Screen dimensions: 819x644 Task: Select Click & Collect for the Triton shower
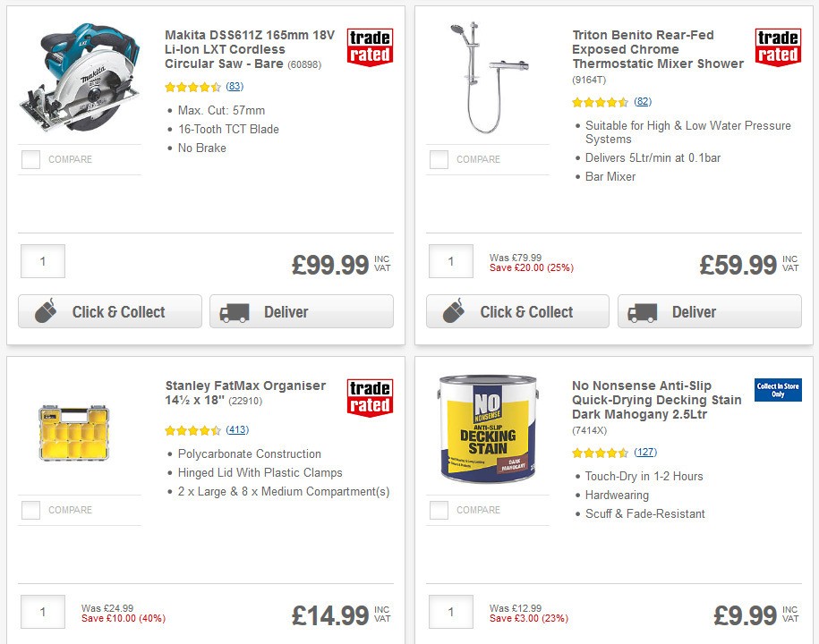pyautogui.click(x=517, y=312)
